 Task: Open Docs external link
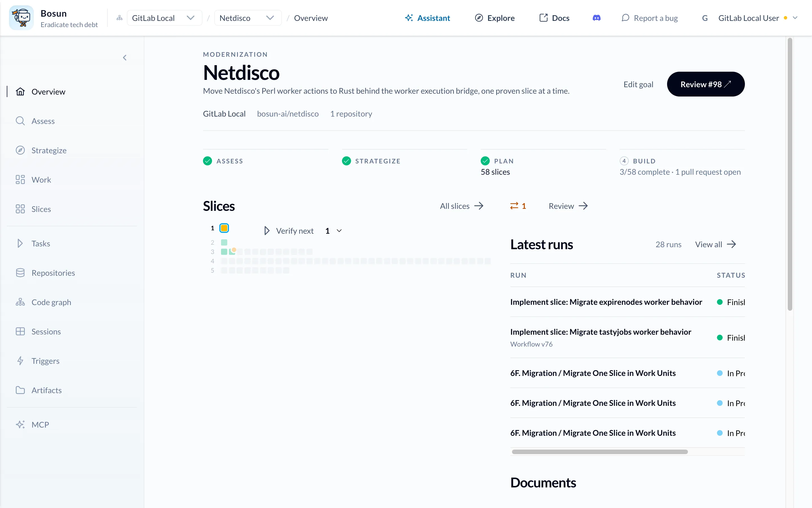pyautogui.click(x=554, y=18)
